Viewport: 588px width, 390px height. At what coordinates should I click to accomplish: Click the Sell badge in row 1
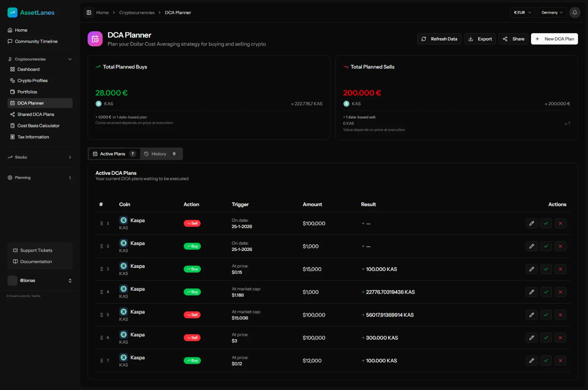click(192, 223)
